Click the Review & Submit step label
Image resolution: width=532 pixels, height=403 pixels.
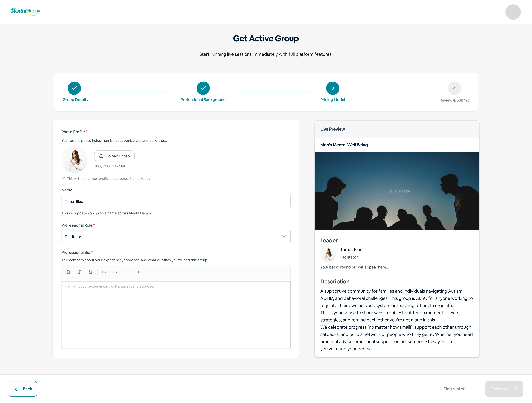click(454, 100)
